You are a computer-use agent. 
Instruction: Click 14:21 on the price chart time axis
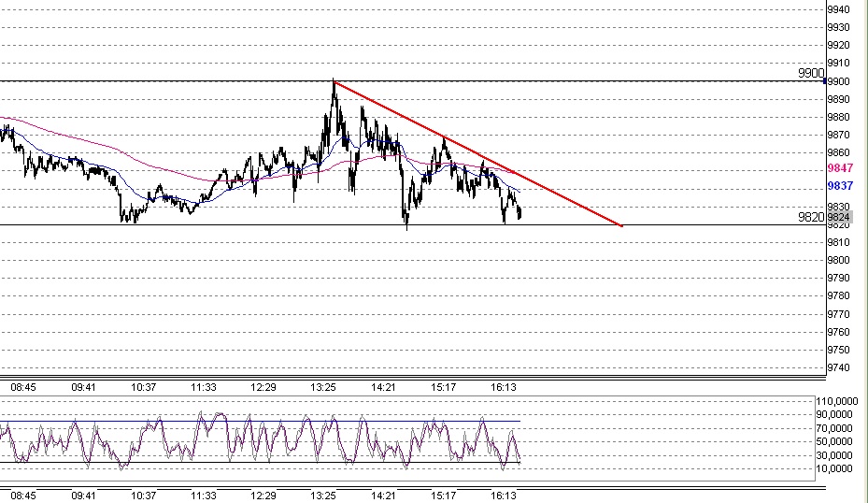[x=383, y=387]
